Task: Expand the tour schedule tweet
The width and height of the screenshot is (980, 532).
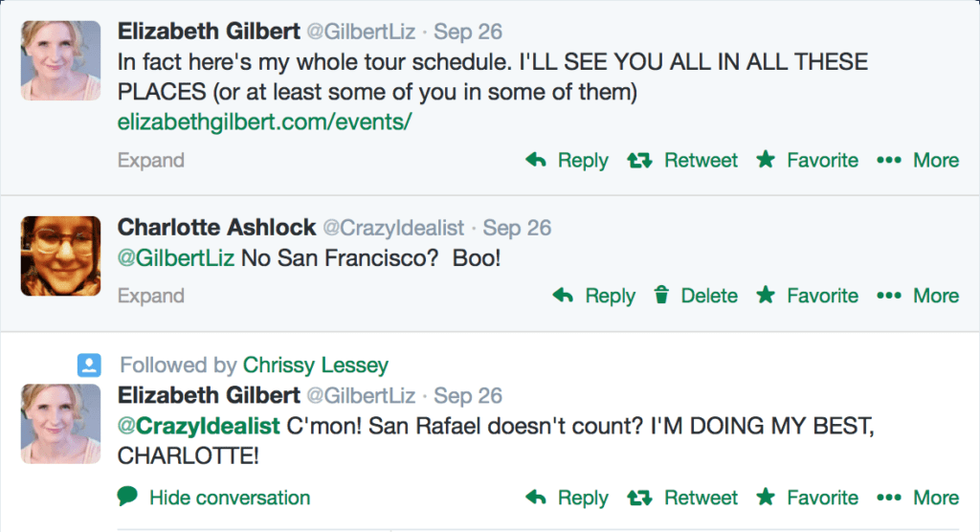Action: [150, 161]
